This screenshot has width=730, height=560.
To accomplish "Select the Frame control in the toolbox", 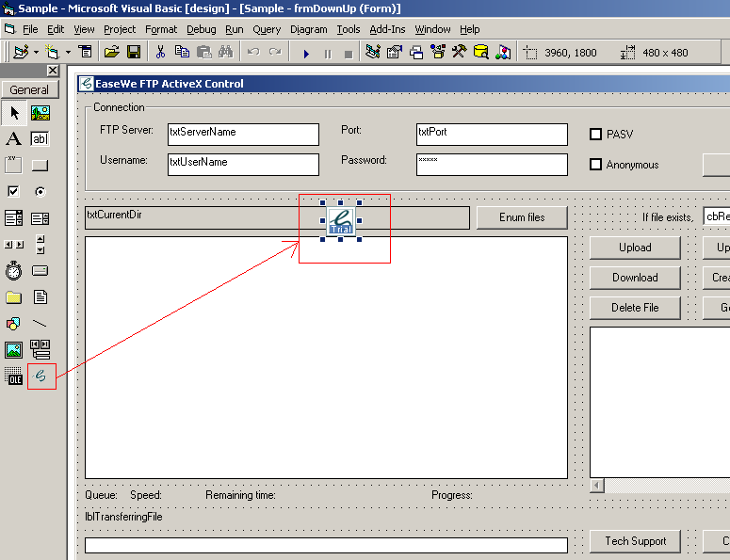I will click(x=13, y=165).
